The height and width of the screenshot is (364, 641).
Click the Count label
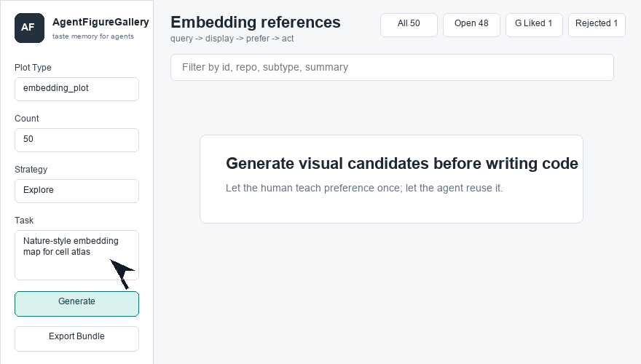tap(26, 119)
